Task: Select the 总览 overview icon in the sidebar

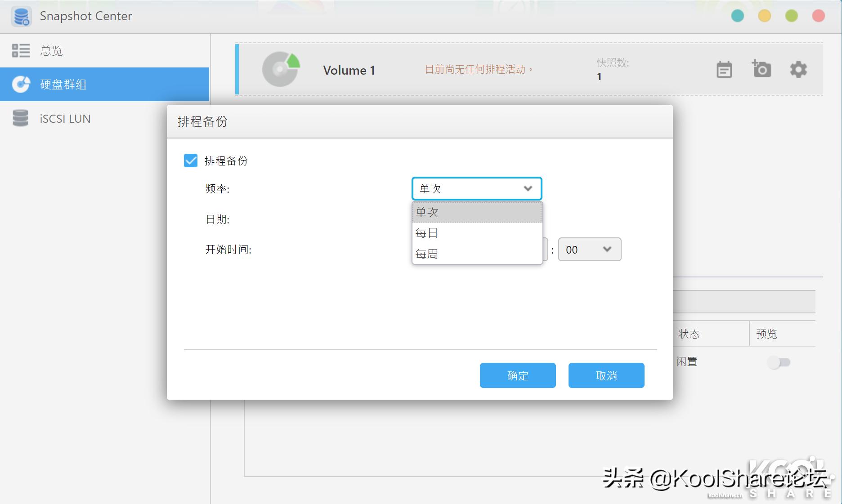Action: (20, 50)
